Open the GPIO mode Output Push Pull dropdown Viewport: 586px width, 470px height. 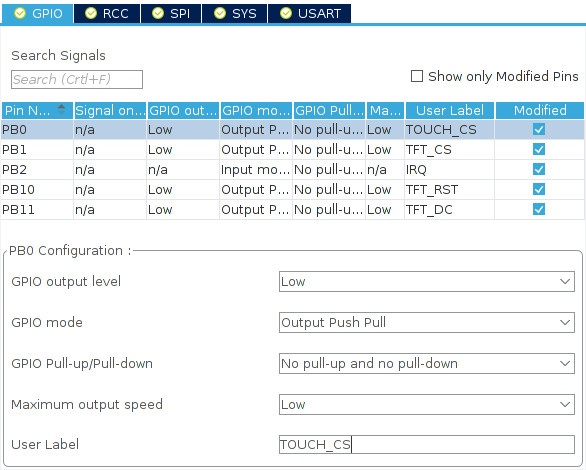(x=426, y=322)
